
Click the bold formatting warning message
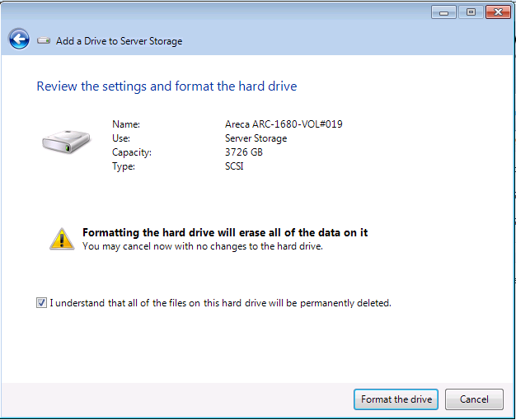click(225, 233)
